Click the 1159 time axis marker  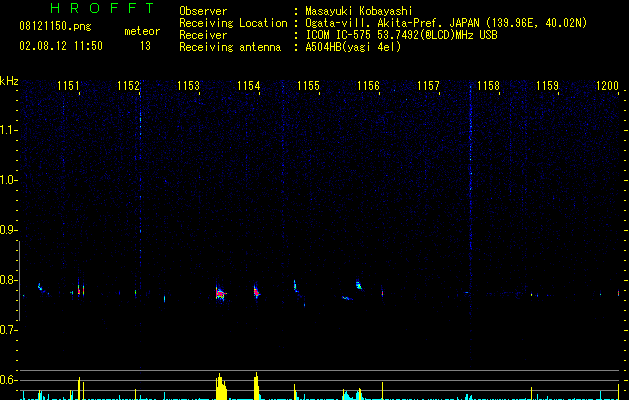point(548,86)
